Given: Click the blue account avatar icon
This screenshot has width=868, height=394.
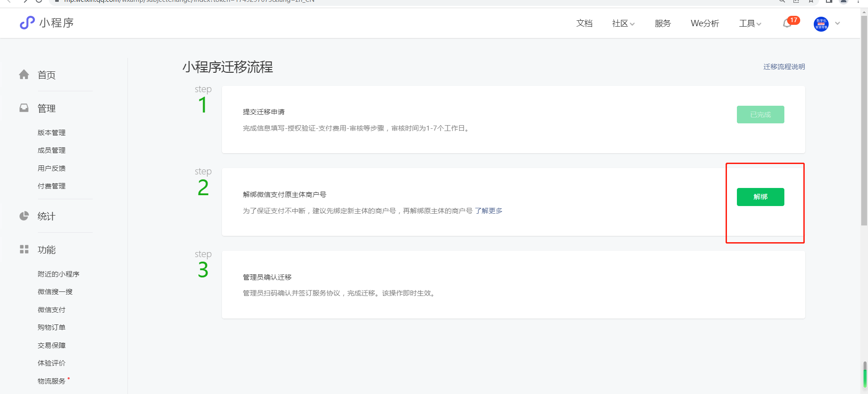Looking at the screenshot, I should [x=821, y=24].
